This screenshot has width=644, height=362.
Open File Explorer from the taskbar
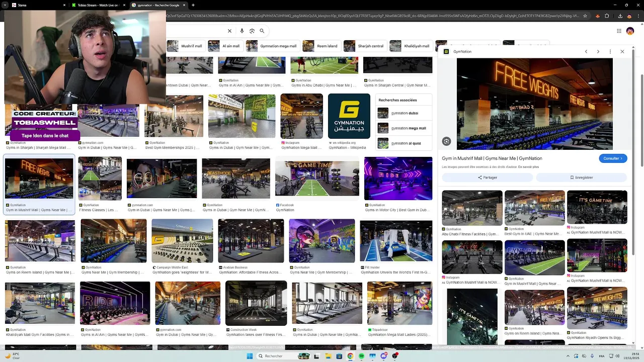click(x=328, y=356)
